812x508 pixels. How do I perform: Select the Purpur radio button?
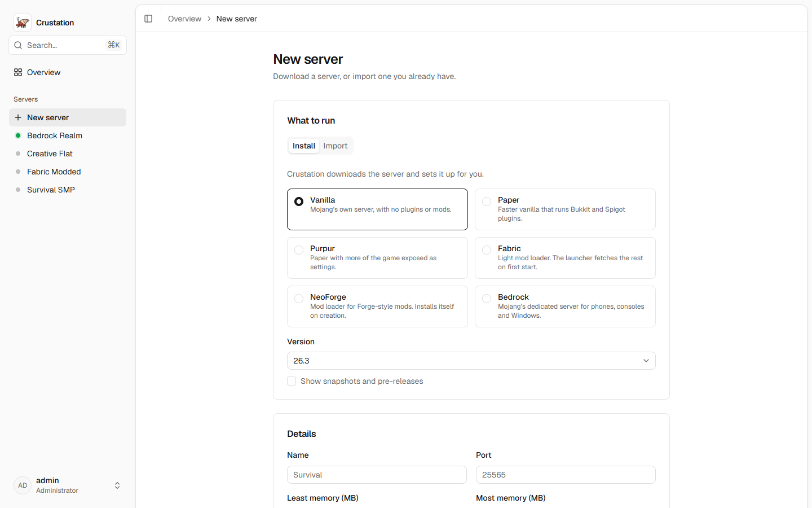click(299, 250)
